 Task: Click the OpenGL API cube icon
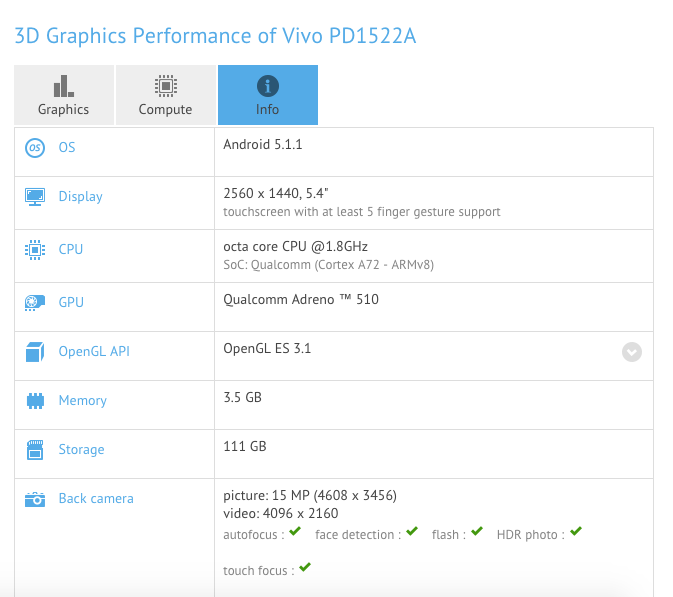[35, 352]
